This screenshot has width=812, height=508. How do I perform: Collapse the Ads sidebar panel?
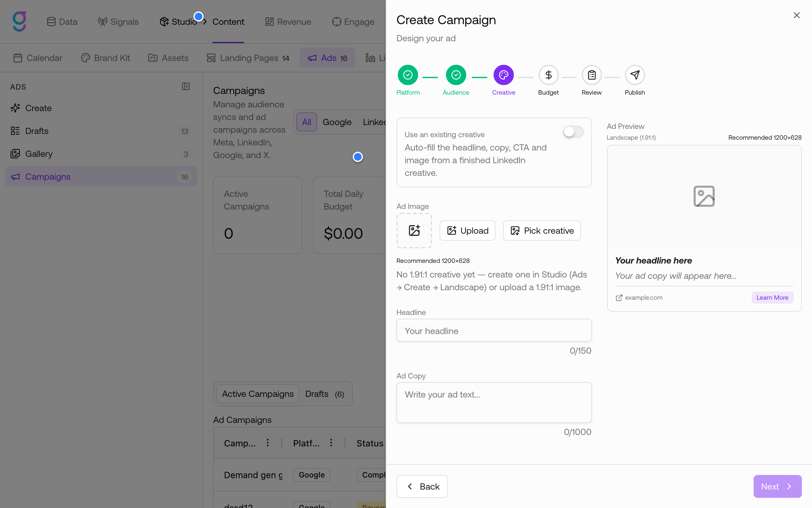186,87
